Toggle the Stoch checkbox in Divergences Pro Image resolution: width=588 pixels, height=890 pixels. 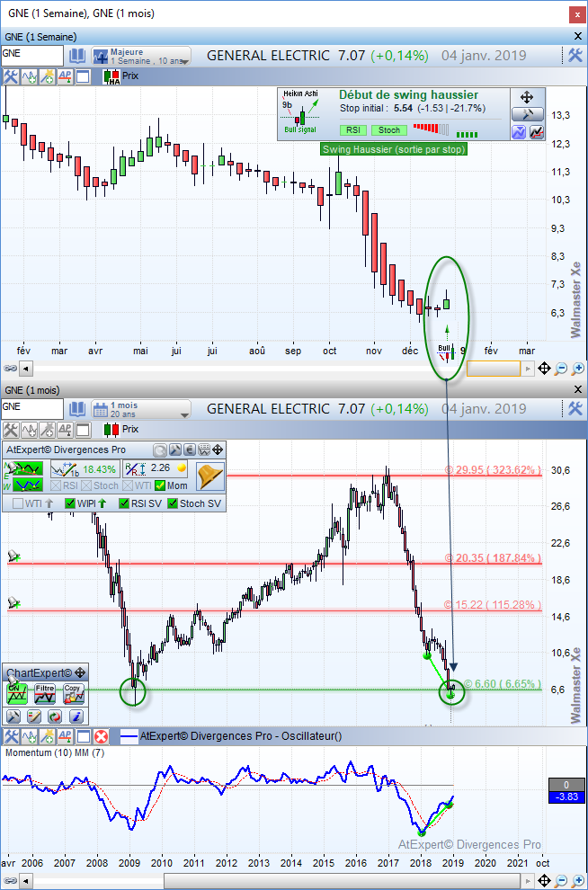click(85, 485)
